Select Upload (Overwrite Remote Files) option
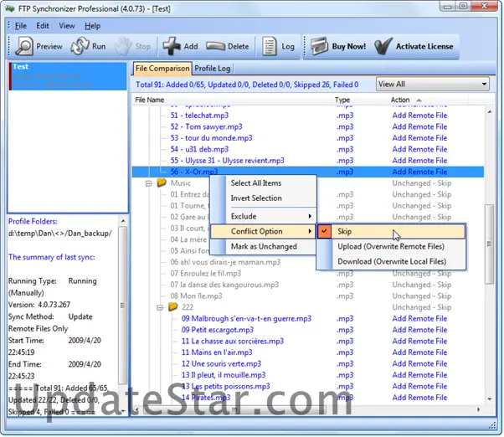This screenshot has height=437, width=504. [392, 246]
